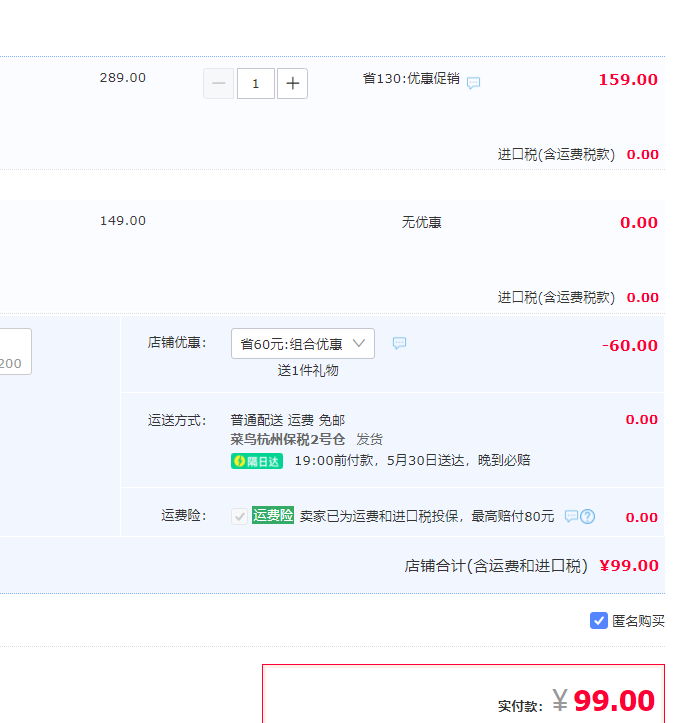683x723 pixels.
Task: Click the partially visible text box at left
Action: click(15, 352)
